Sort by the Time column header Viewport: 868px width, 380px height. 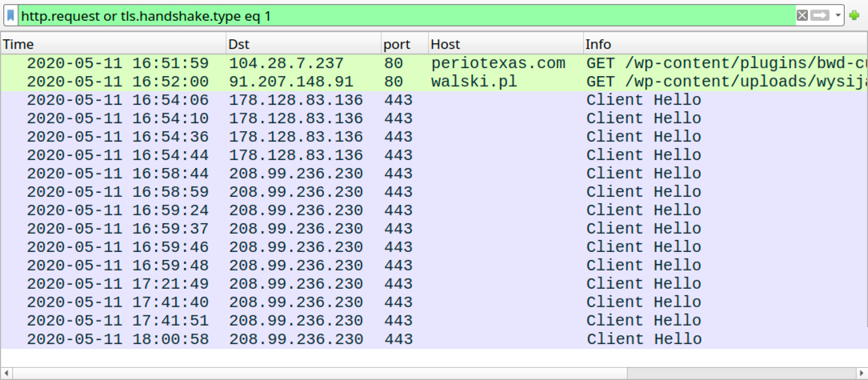(x=112, y=44)
